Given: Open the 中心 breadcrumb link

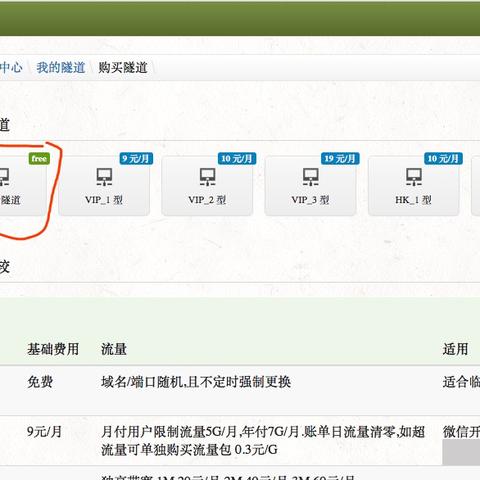Looking at the screenshot, I should coord(11,68).
